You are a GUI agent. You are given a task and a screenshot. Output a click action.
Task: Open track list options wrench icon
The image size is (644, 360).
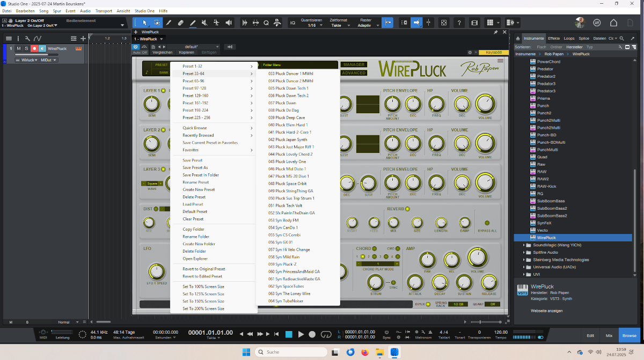(27, 39)
